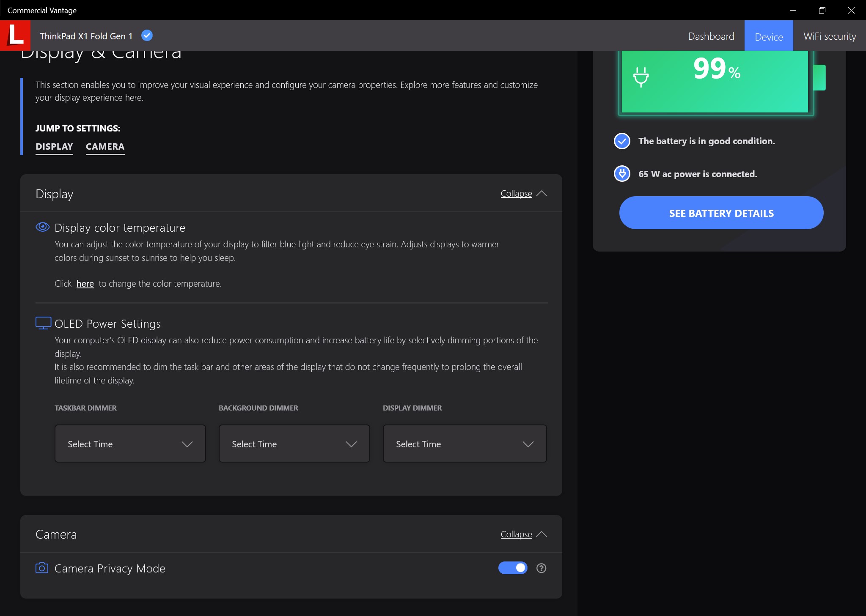Open the Camera Privacy Mode help icon
866x616 pixels.
(541, 568)
